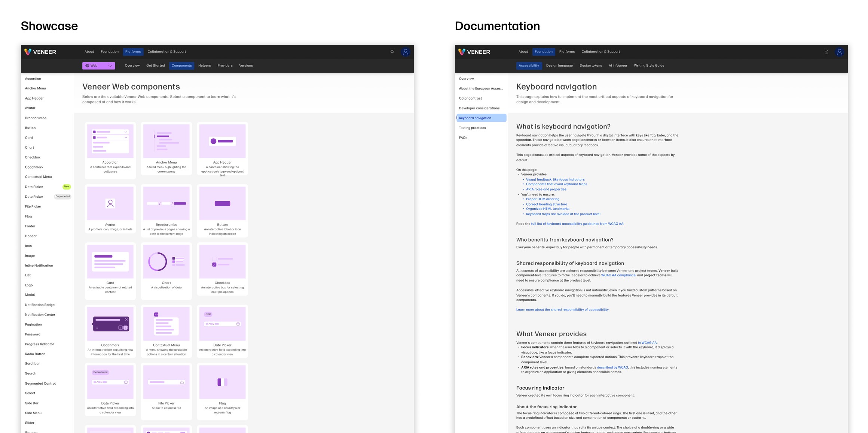The height and width of the screenshot is (433, 868).
Task: Switch to the Get Started sub-tab
Action: (156, 66)
